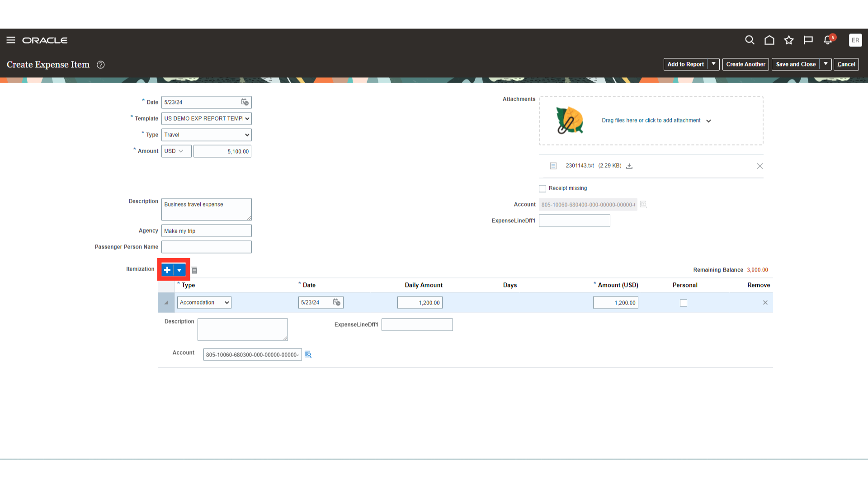
Task: Expand Add to Report options arrow
Action: point(713,64)
